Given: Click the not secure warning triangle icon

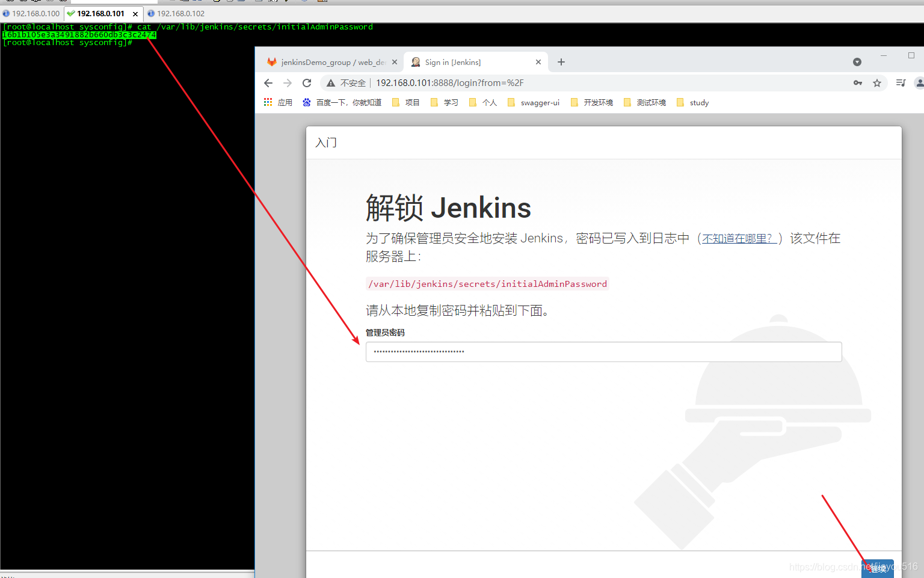Looking at the screenshot, I should pyautogui.click(x=331, y=83).
